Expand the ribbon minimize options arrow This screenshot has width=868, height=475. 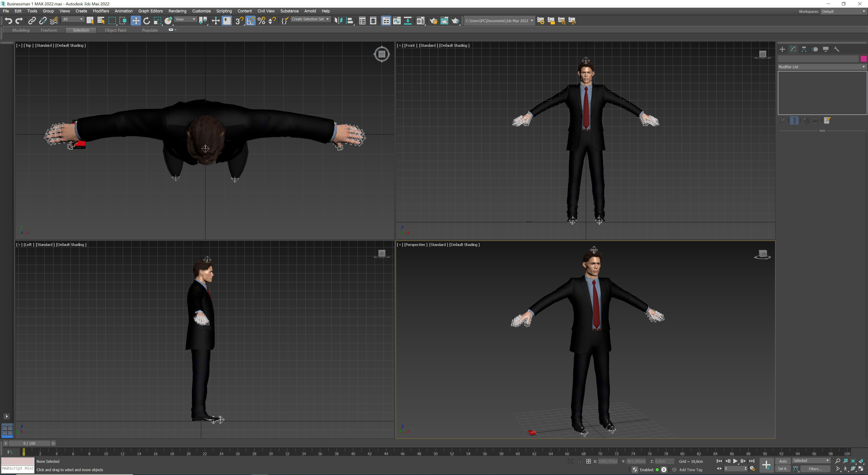[x=176, y=30]
